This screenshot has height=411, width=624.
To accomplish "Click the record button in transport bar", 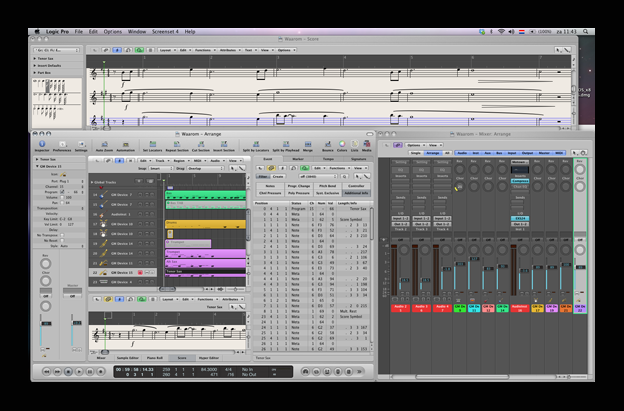I will pos(101,372).
